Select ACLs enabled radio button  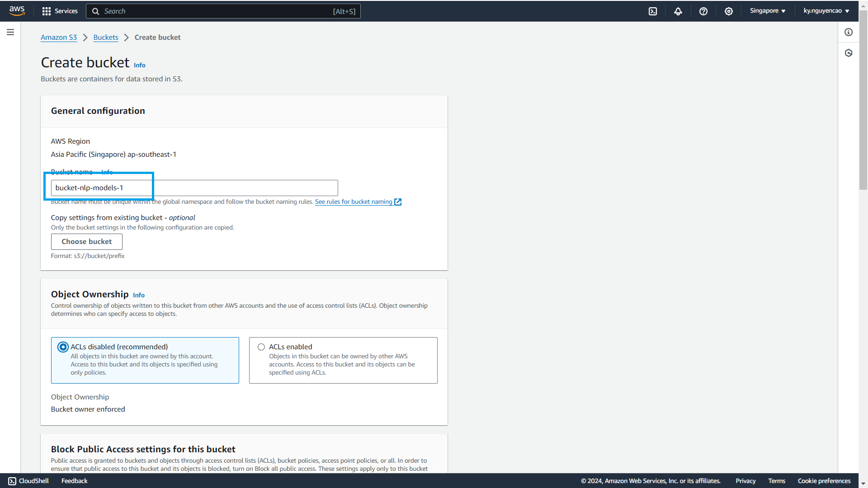click(260, 347)
